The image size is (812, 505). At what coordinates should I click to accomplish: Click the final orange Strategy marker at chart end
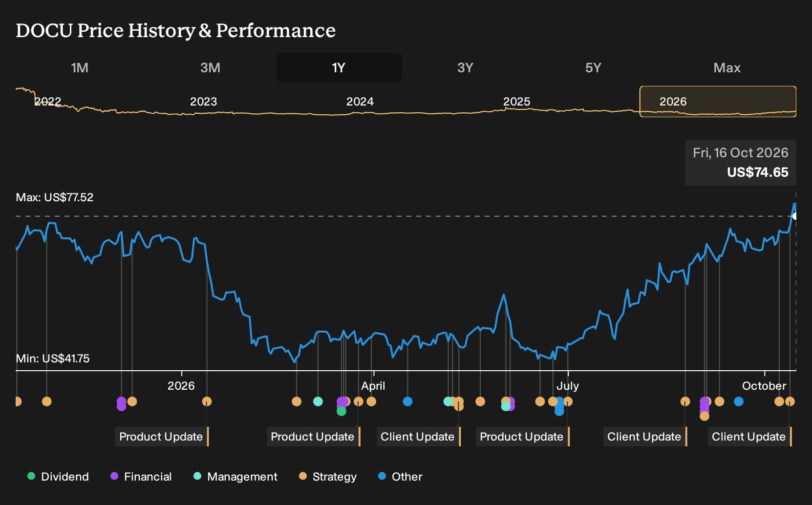coord(790,401)
